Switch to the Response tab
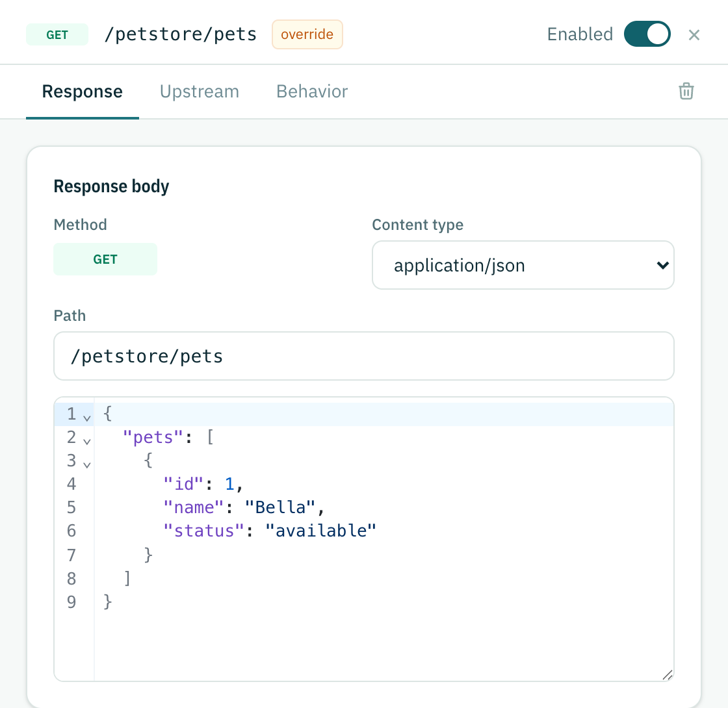 (82, 92)
